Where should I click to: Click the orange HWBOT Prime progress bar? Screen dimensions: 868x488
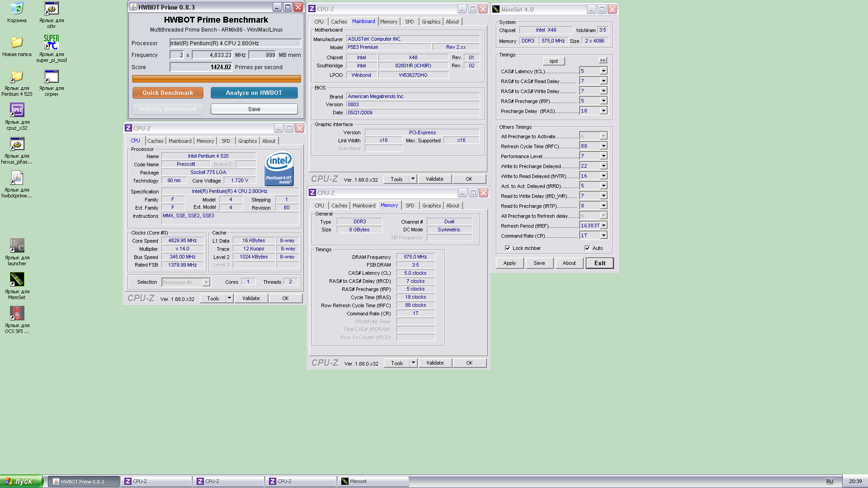coord(217,79)
